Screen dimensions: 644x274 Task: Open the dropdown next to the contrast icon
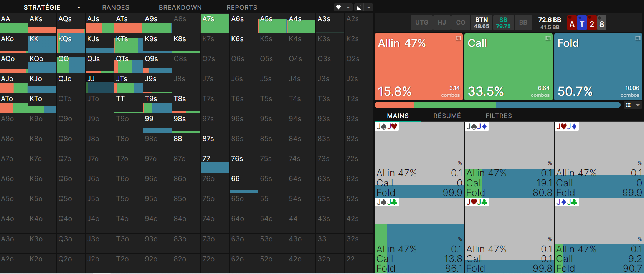368,7
